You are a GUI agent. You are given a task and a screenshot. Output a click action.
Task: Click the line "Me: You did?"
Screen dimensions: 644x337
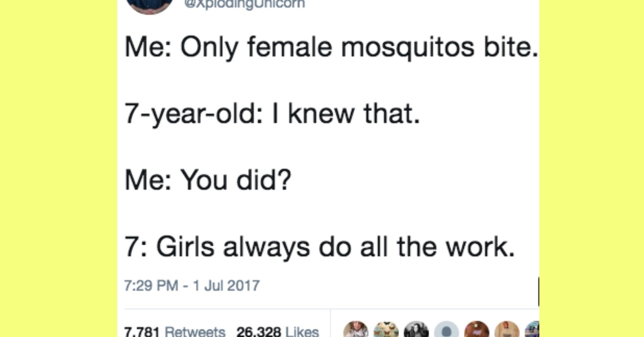pyautogui.click(x=208, y=180)
